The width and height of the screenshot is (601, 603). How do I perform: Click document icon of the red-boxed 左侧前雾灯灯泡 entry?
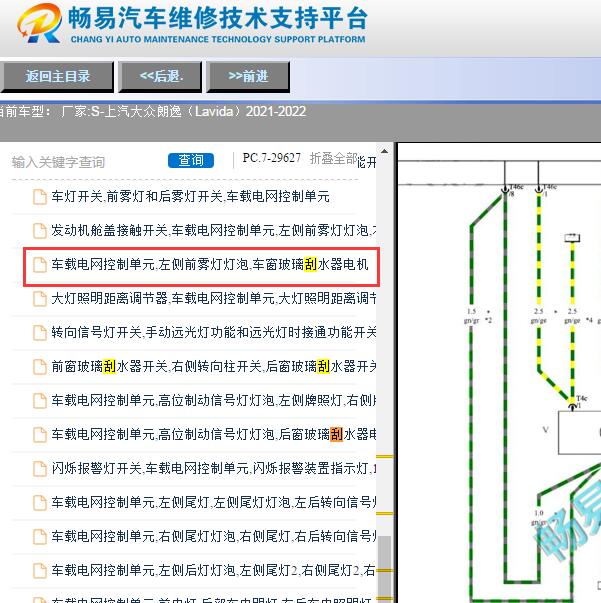pyautogui.click(x=40, y=265)
